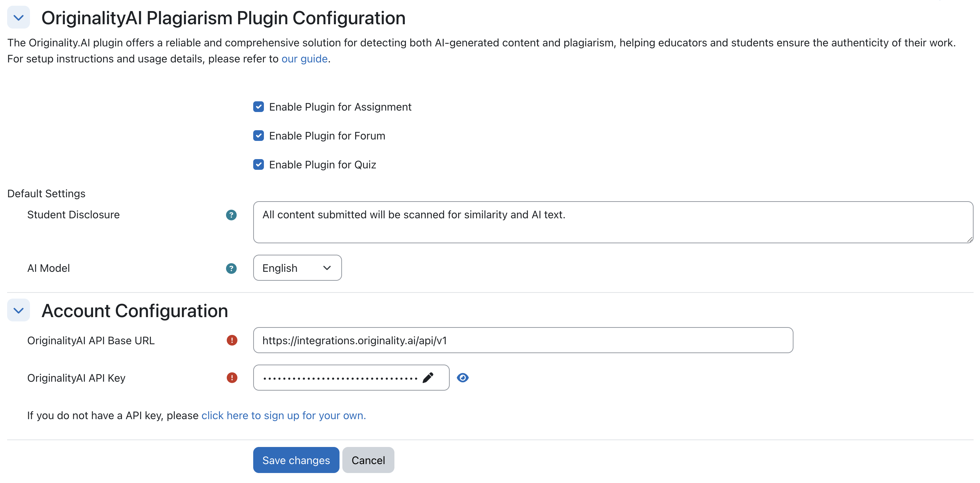
Task: Open help for AI Model
Action: tap(231, 268)
